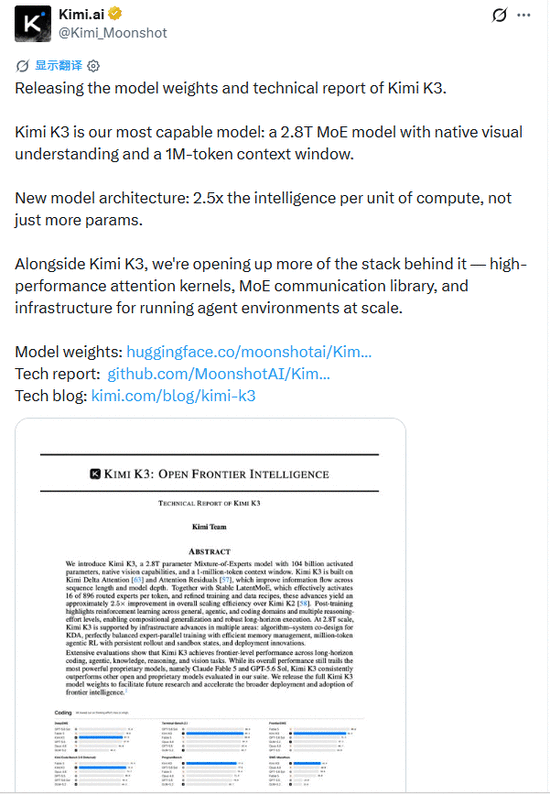Click citation [57] after Attention Residuals

coord(226,580)
